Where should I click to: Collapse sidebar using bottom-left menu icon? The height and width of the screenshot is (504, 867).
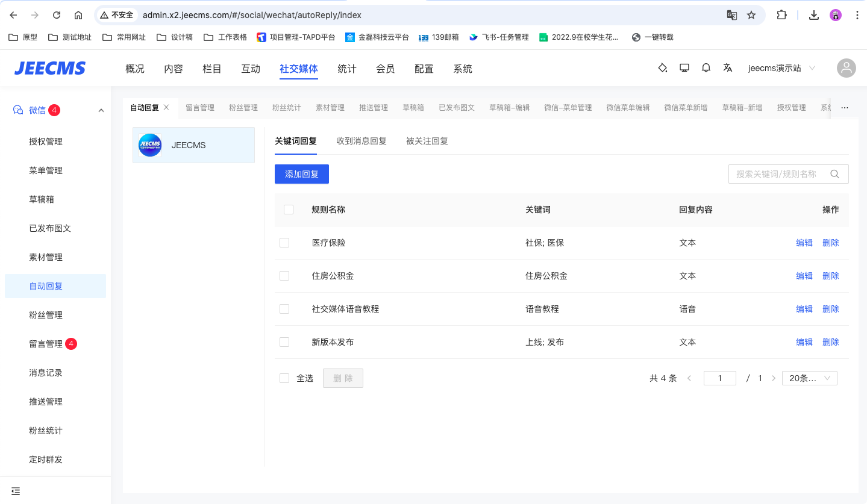(16, 491)
